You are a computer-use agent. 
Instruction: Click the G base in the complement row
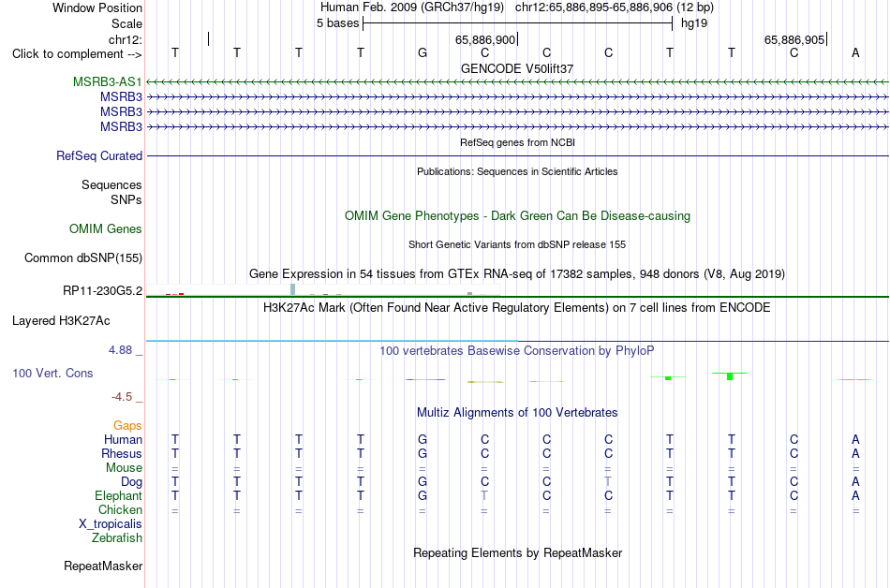tap(423, 52)
